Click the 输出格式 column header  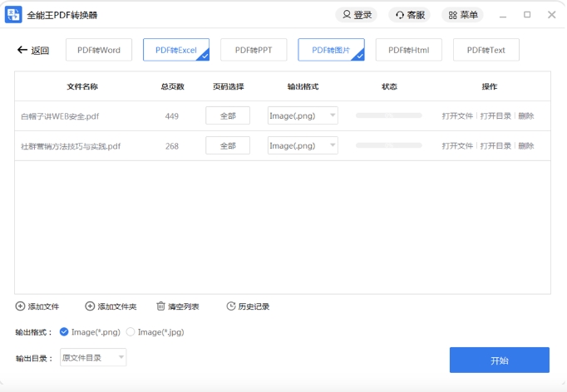303,86
